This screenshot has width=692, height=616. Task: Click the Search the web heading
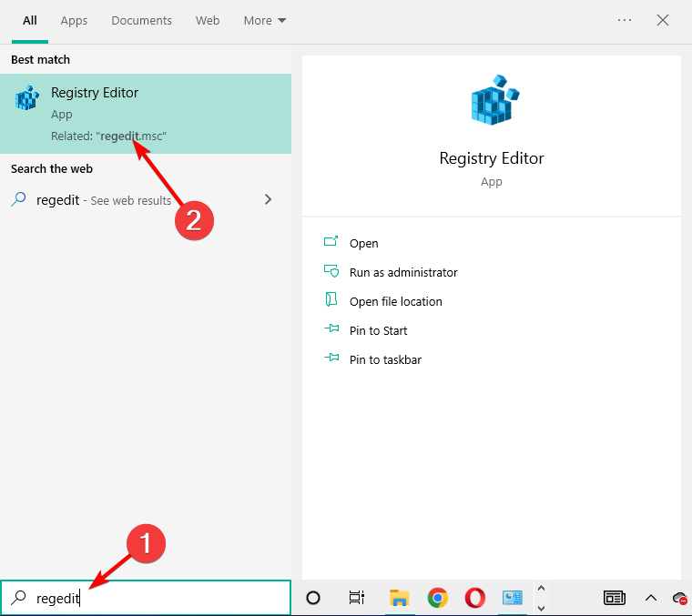52,169
